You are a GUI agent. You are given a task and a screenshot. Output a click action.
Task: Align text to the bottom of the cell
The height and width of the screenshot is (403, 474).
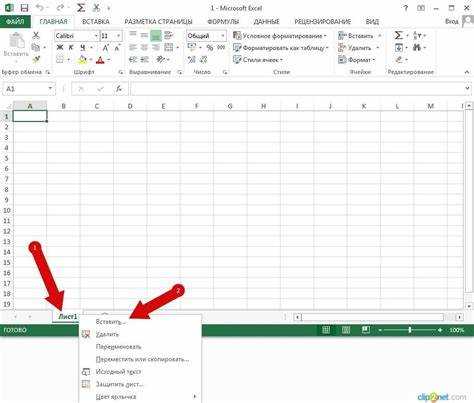pyautogui.click(x=156, y=35)
